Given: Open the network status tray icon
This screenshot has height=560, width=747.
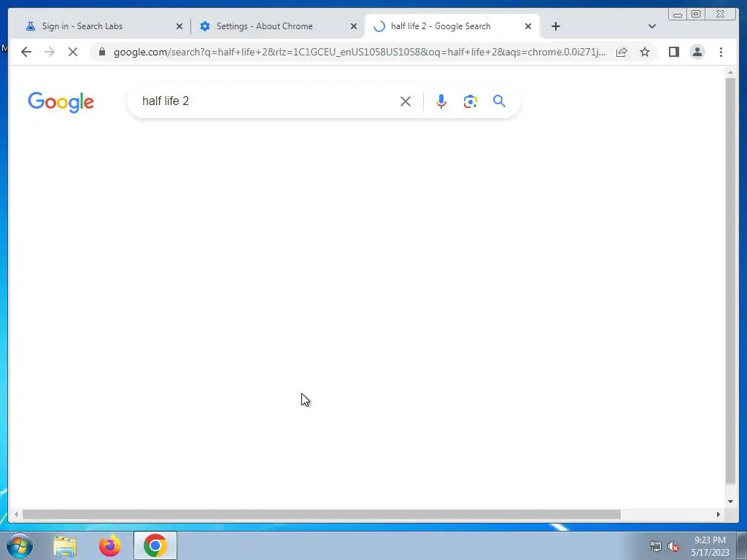Looking at the screenshot, I should [656, 547].
